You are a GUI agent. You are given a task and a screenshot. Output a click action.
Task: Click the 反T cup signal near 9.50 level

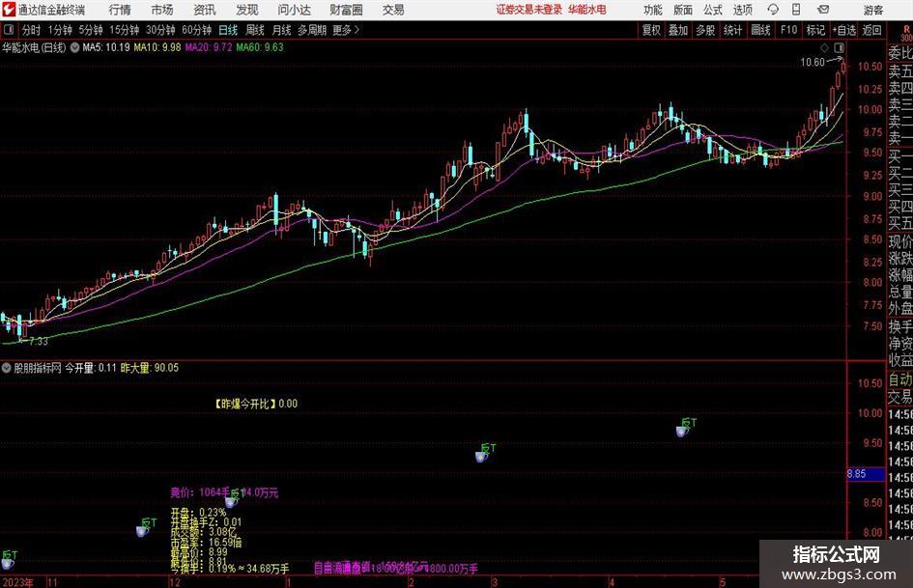[485, 453]
